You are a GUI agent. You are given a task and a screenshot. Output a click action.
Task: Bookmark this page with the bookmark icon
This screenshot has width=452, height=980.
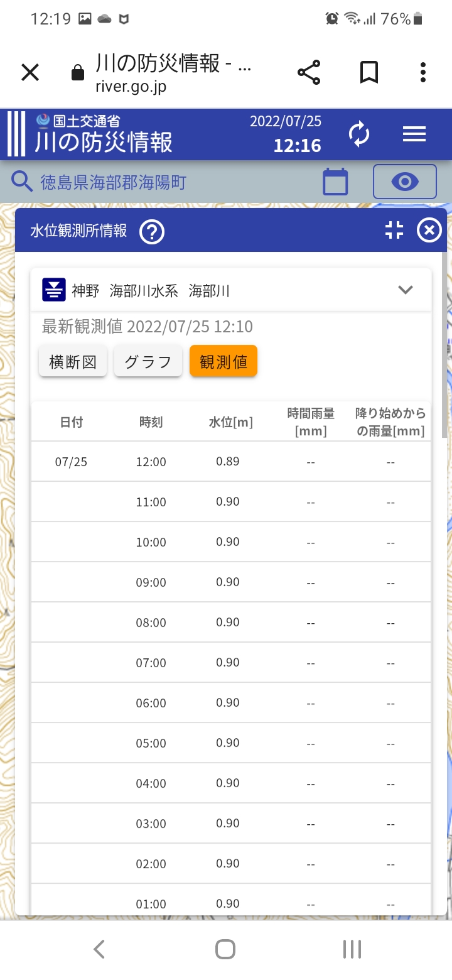(369, 72)
